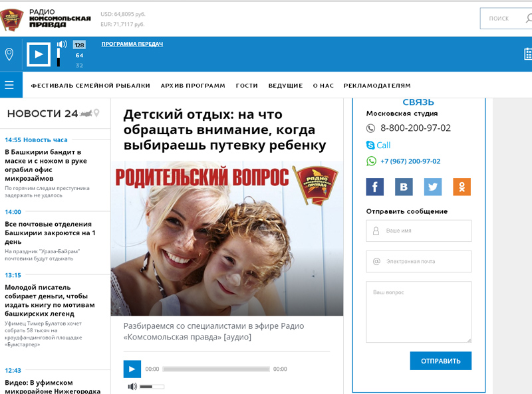The image size is (532, 394).
Task: Click the phone handset icon
Action: (x=370, y=128)
